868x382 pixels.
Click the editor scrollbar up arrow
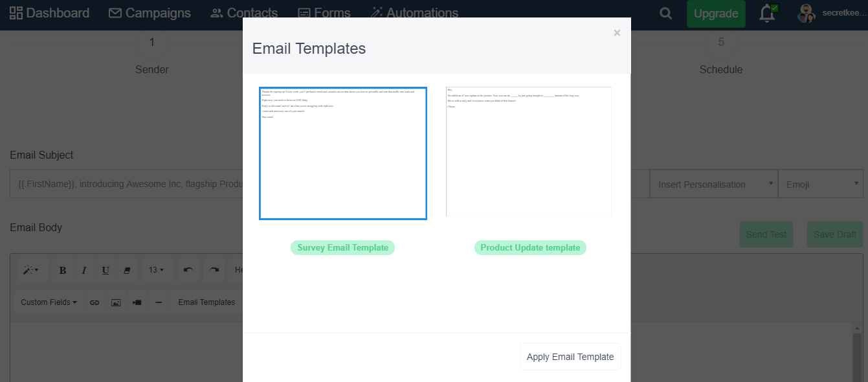[858, 329]
